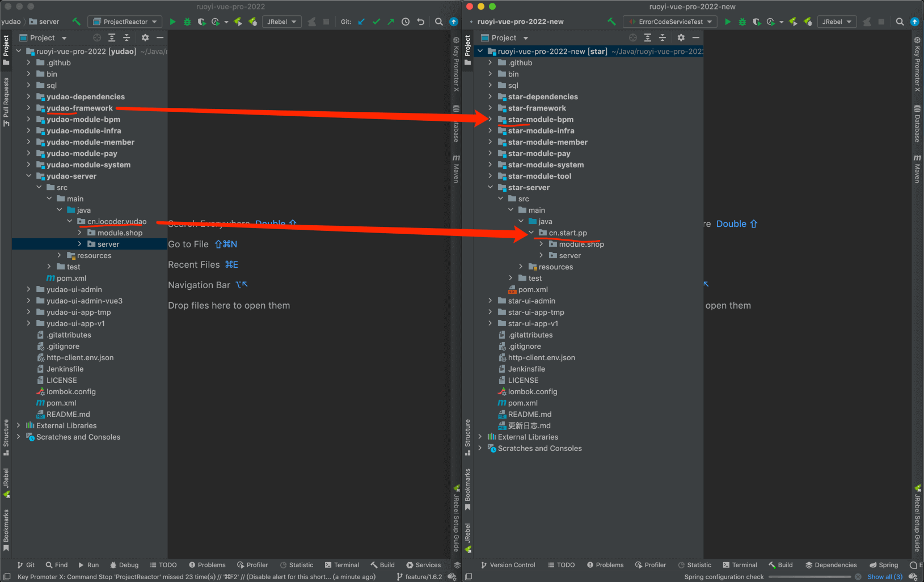Click the Build hammer icon in left window toolbar
The width and height of the screenshot is (924, 582).
[x=76, y=22]
